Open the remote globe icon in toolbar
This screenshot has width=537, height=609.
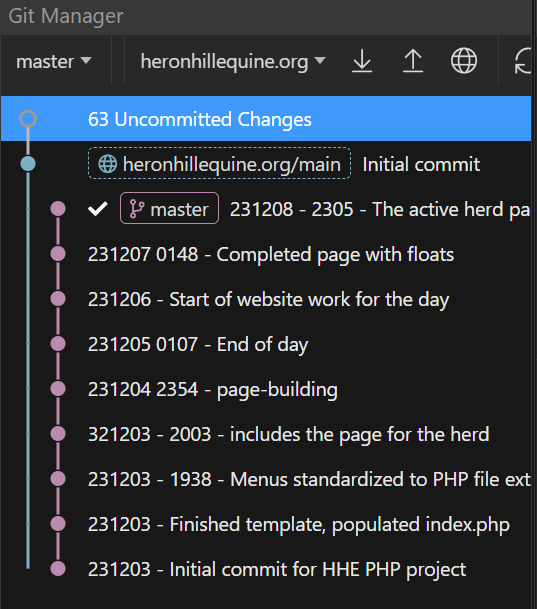[464, 61]
